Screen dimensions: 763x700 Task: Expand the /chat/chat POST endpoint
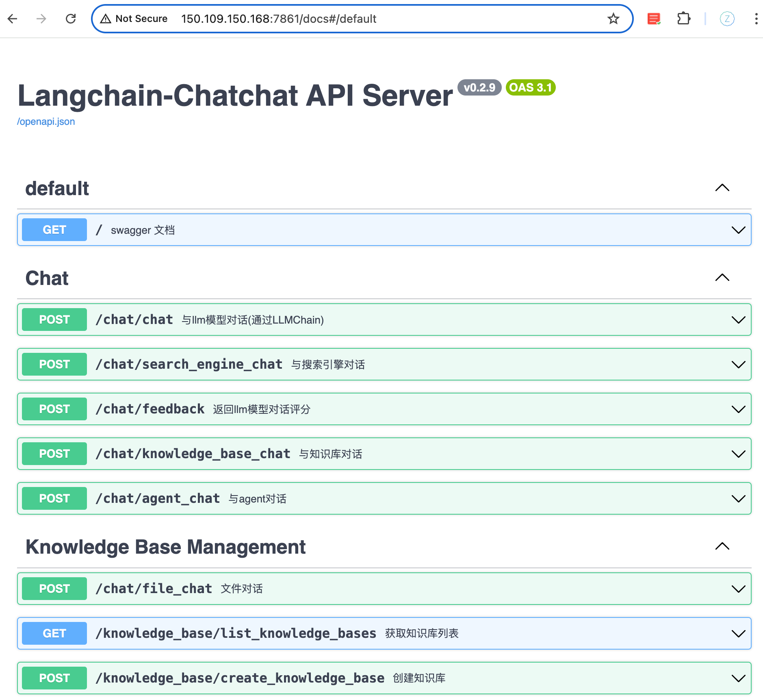(738, 320)
